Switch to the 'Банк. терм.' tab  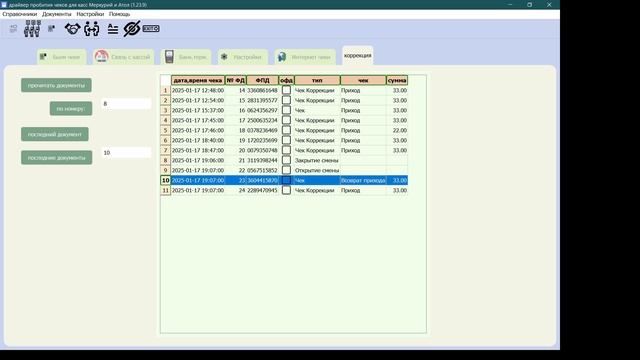[x=186, y=57]
